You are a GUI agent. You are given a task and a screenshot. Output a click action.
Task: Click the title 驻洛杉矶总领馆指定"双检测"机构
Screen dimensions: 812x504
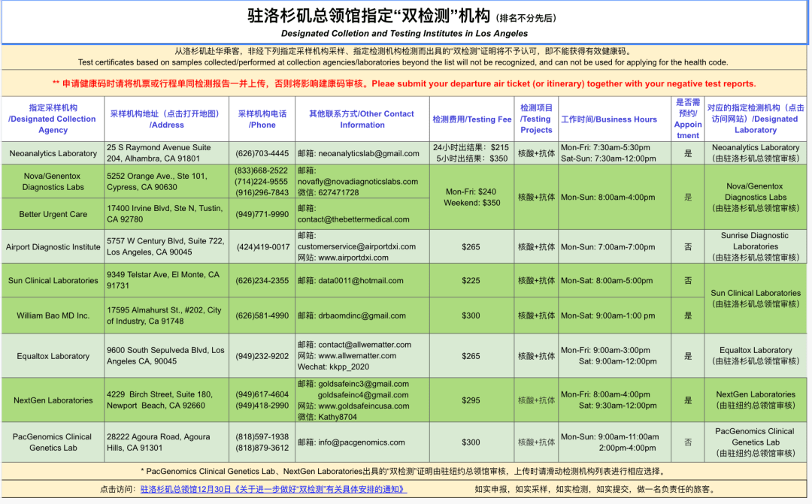(368, 17)
